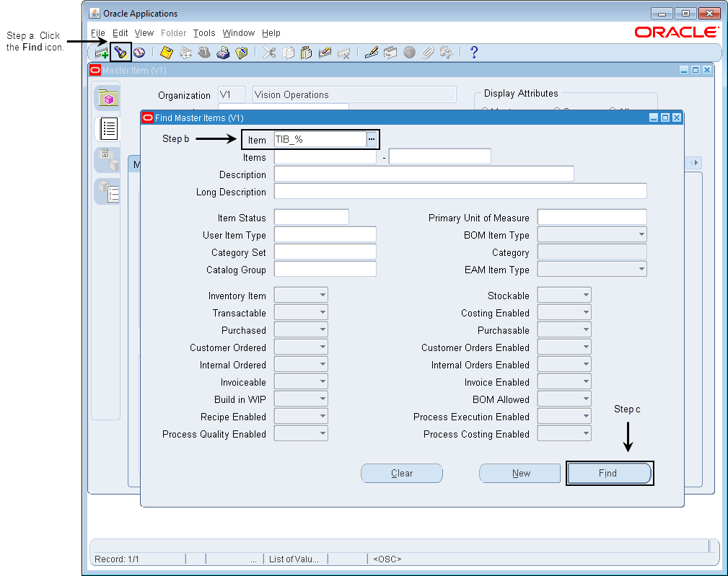Select the organization assignment cubes sidebar icon
The width and height of the screenshot is (728, 576).
tap(108, 159)
